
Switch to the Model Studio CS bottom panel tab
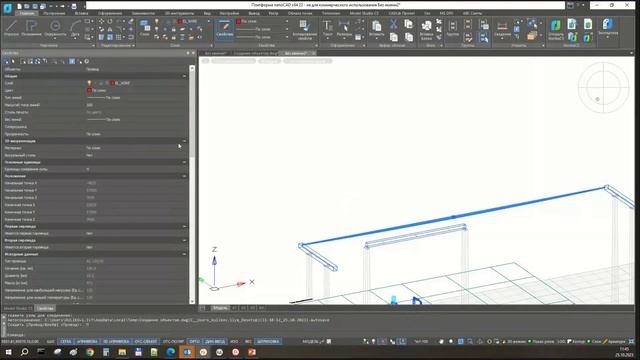(x=18, y=308)
